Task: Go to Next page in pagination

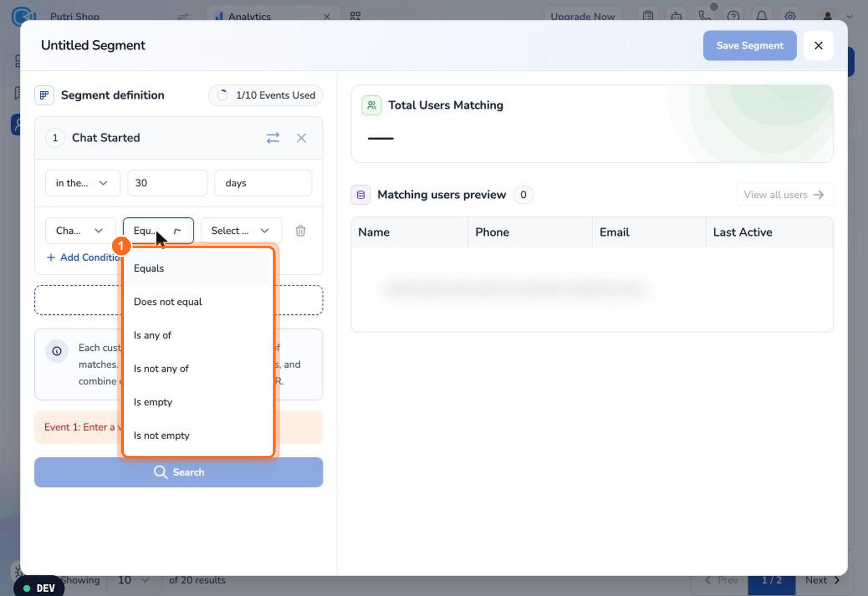Action: [x=822, y=580]
